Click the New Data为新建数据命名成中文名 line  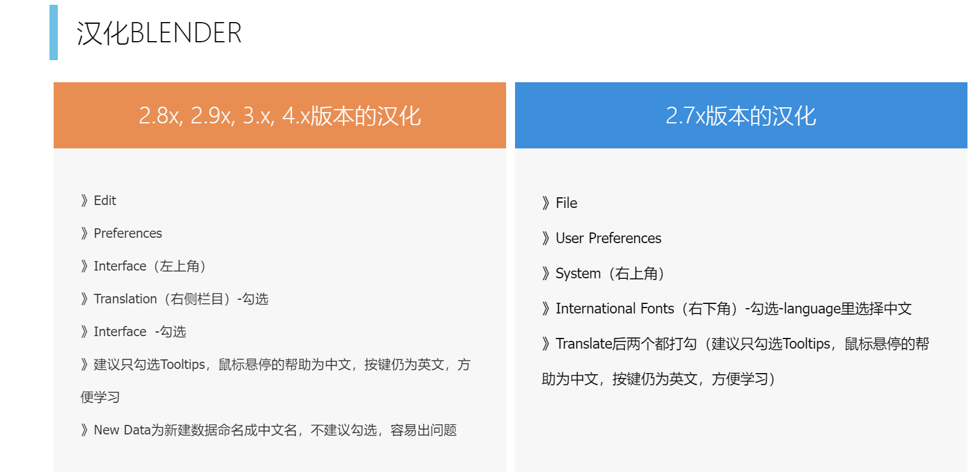point(269,430)
